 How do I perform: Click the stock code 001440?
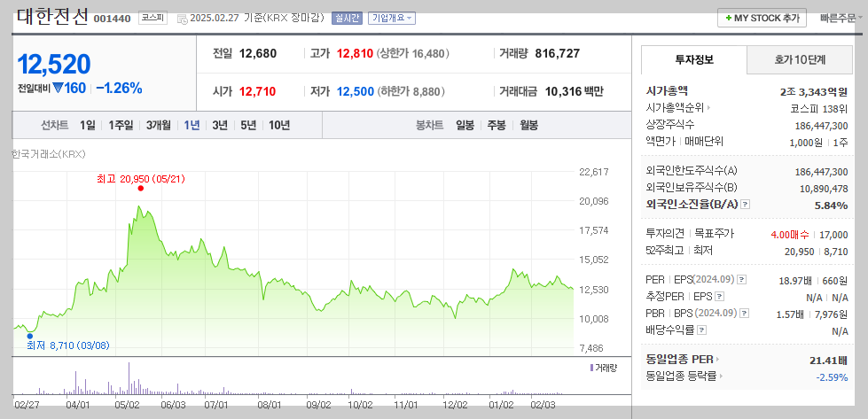coord(112,19)
